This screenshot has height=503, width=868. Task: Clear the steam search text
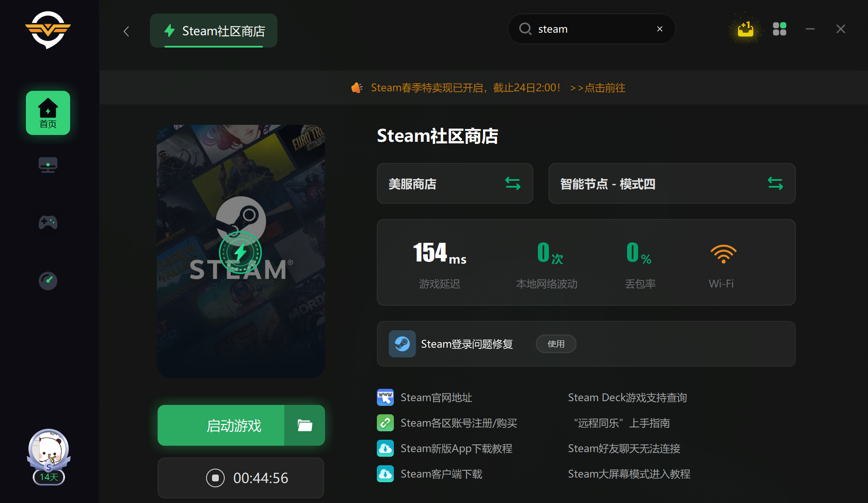(659, 29)
